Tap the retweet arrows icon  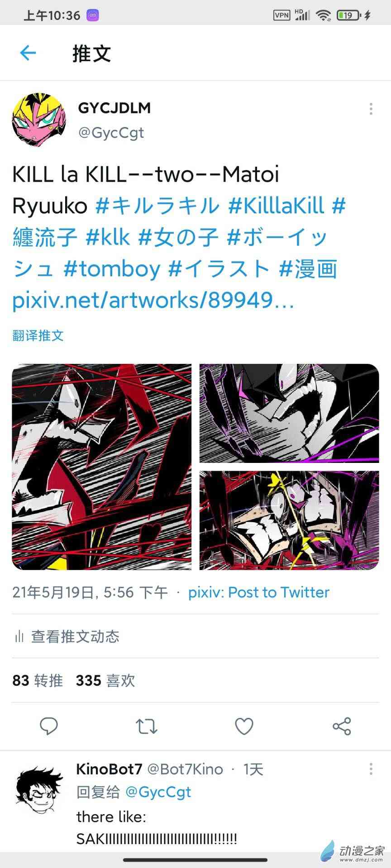(147, 726)
